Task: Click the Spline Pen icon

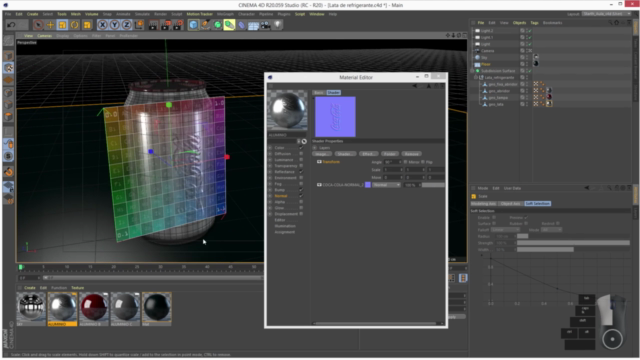Action: tap(205, 25)
